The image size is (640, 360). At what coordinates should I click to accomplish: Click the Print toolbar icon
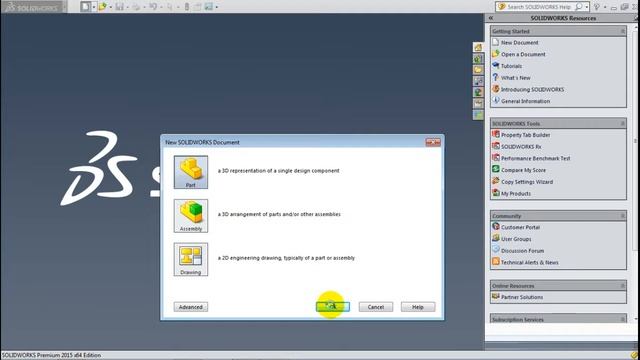tap(136, 7)
